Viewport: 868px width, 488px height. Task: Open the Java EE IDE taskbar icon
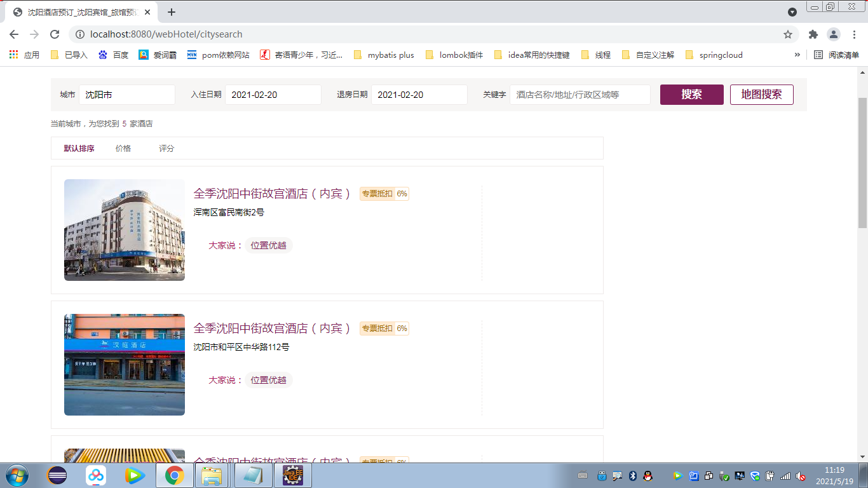click(292, 475)
